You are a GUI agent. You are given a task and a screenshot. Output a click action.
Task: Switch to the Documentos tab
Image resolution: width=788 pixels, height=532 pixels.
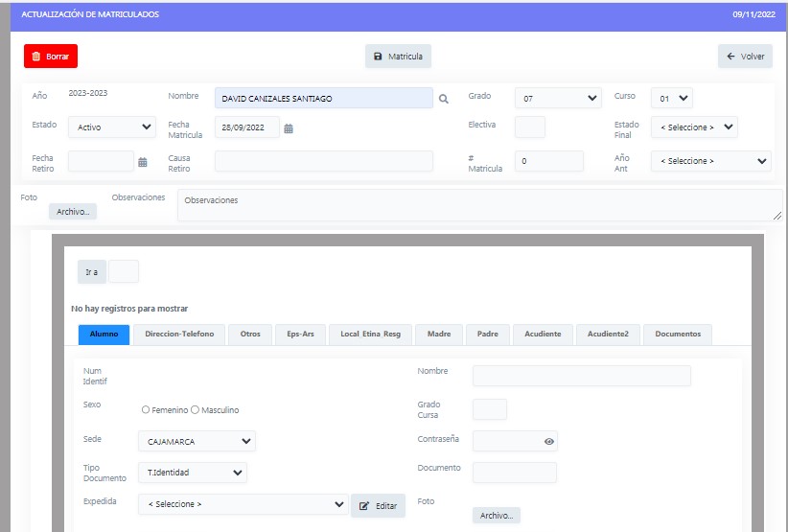(677, 335)
